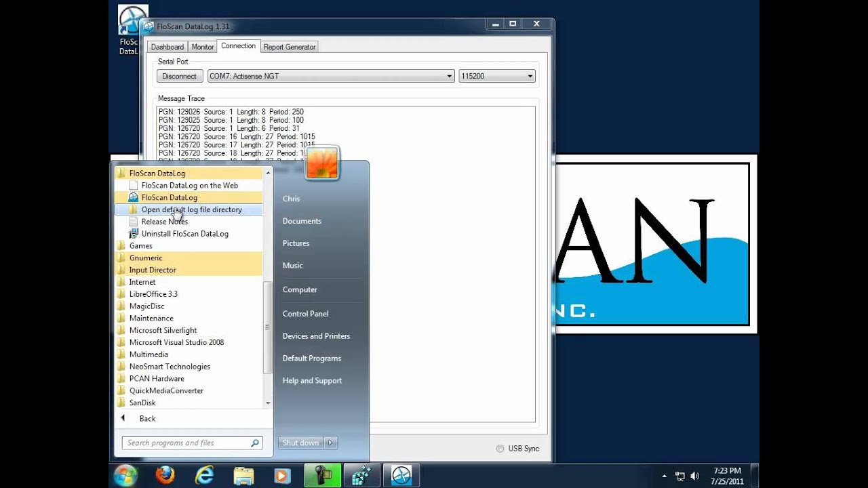The width and height of the screenshot is (868, 488).
Task: Expand the Input Director folder
Action: point(189,270)
